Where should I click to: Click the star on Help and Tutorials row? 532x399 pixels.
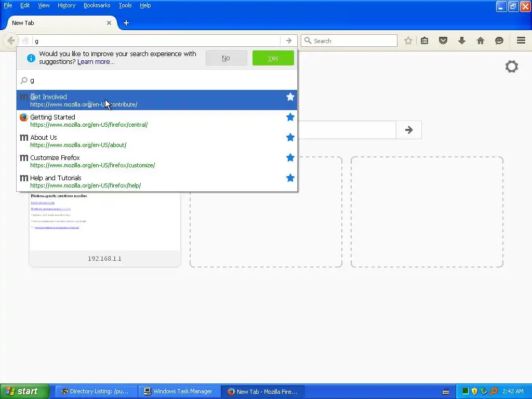pos(290,178)
